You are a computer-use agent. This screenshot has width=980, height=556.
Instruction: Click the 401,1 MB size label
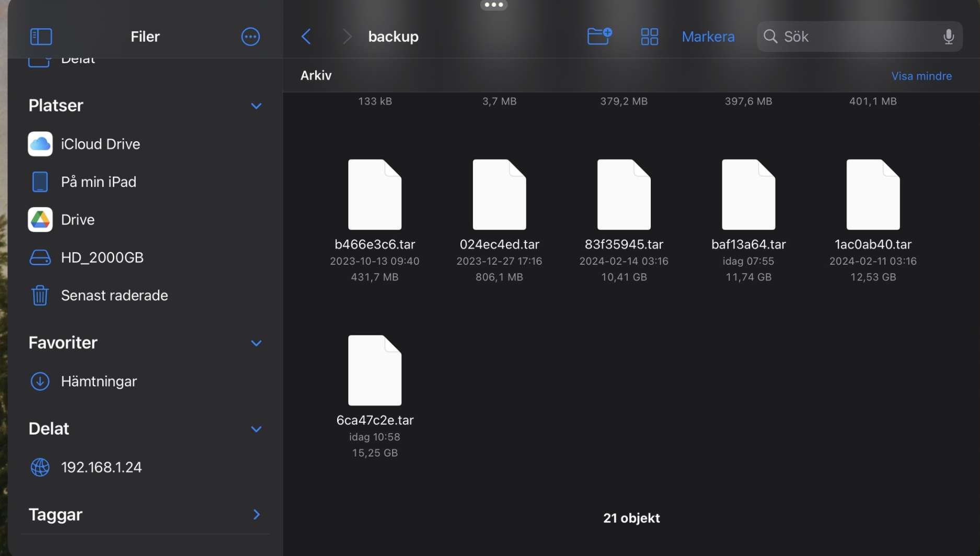873,101
